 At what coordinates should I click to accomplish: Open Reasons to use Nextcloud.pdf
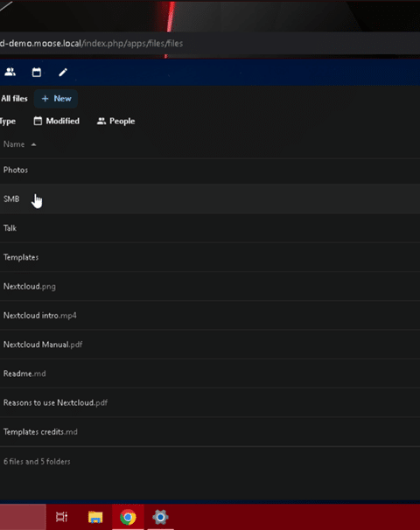point(55,402)
